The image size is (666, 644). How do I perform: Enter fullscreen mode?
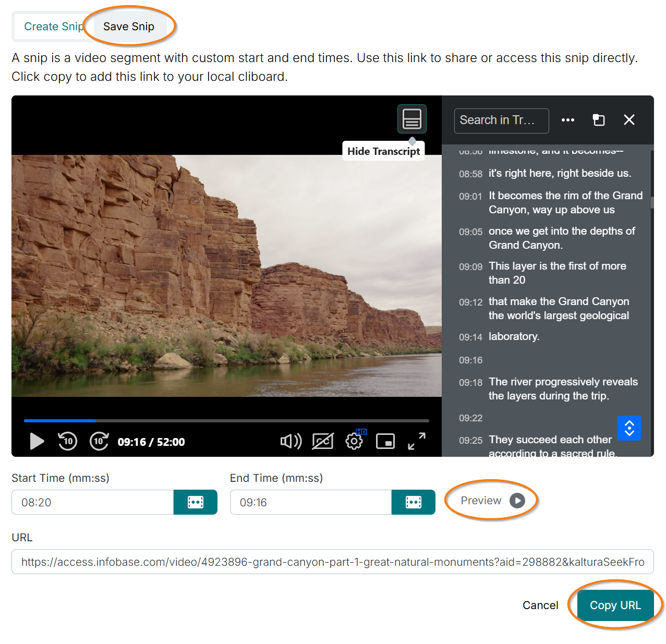tap(417, 441)
